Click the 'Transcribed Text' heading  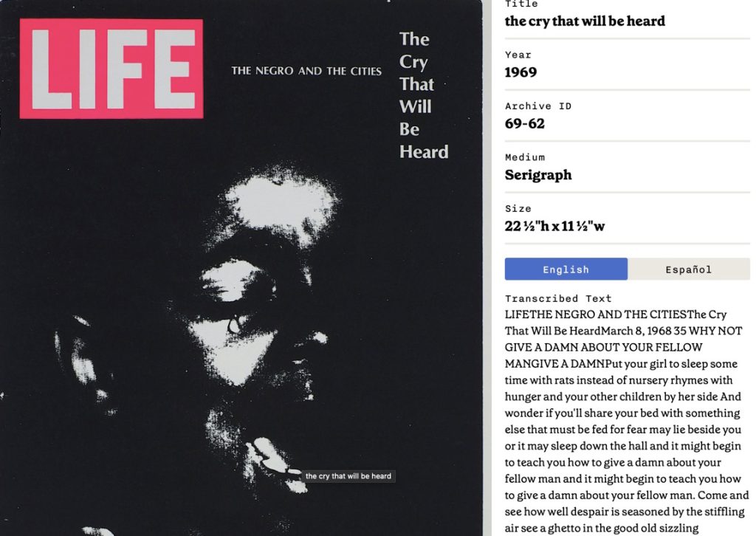point(558,298)
